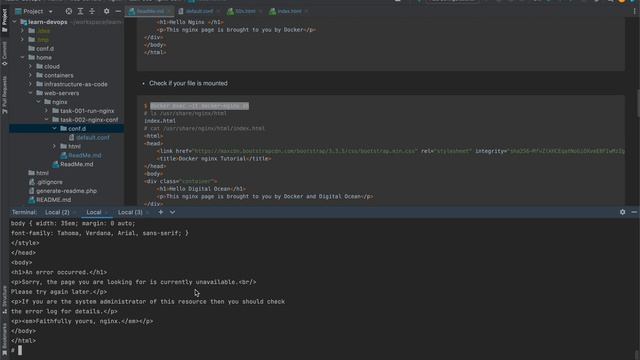Select highlighted ReadMe.md under task-002-nginx-conf
640x360 pixels.
[x=84, y=156]
